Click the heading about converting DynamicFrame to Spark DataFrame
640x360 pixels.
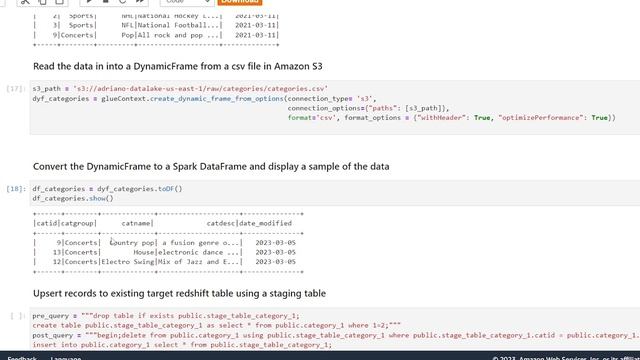pos(211,167)
